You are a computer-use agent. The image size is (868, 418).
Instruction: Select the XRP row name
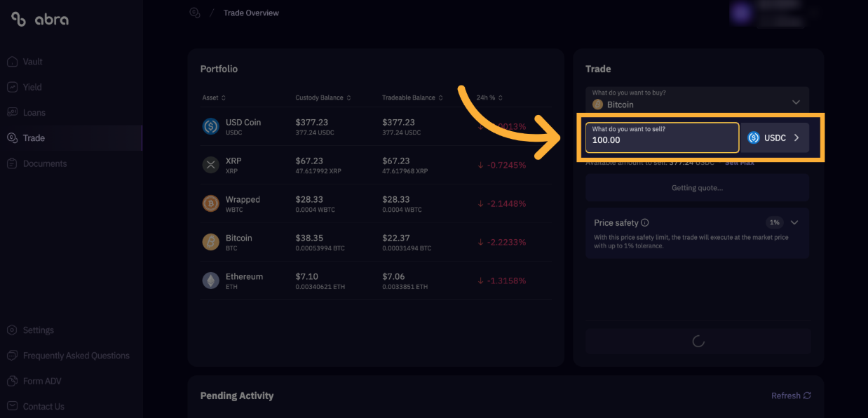233,161
